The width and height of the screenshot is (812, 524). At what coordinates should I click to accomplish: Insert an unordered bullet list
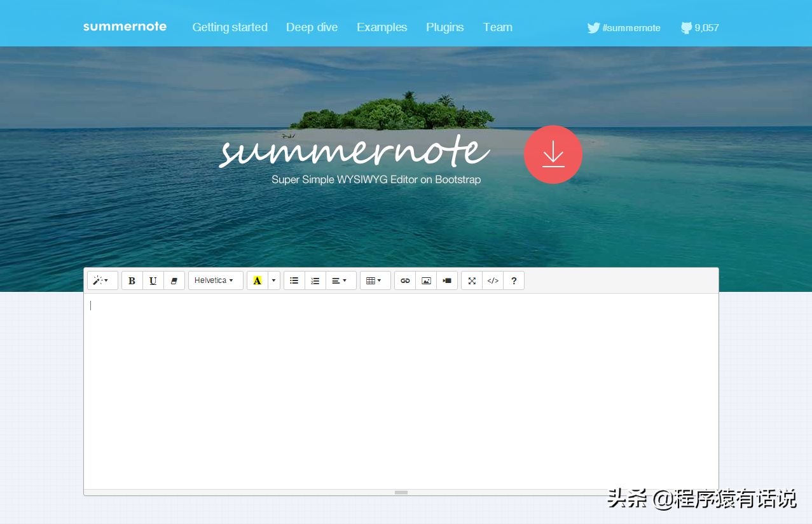[294, 280]
